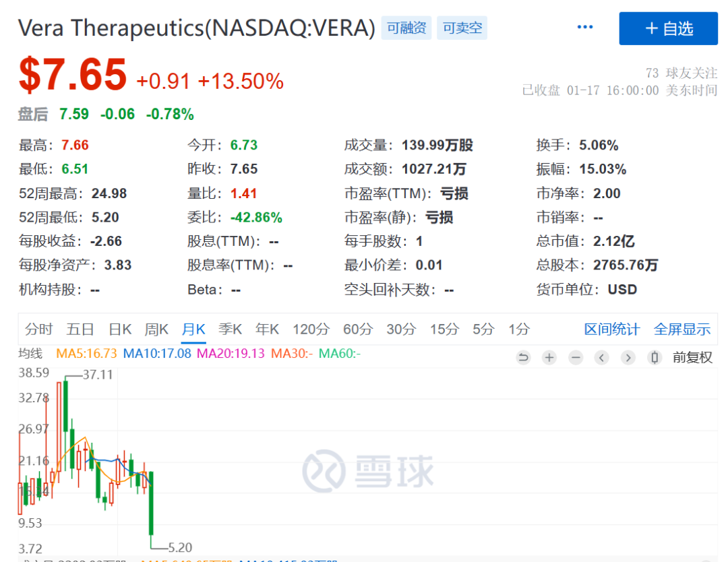Click the 最高 value 7.66
Image resolution: width=728 pixels, height=562 pixels.
point(75,146)
